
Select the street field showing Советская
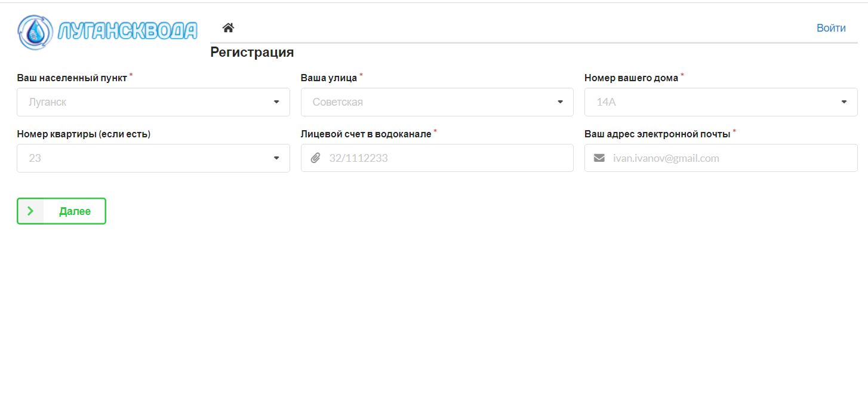pyautogui.click(x=427, y=102)
